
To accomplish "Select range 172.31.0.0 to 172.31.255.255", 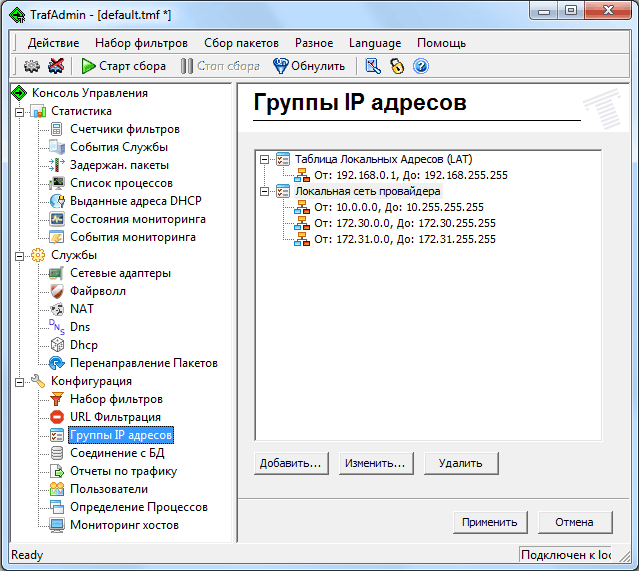I will [x=405, y=239].
